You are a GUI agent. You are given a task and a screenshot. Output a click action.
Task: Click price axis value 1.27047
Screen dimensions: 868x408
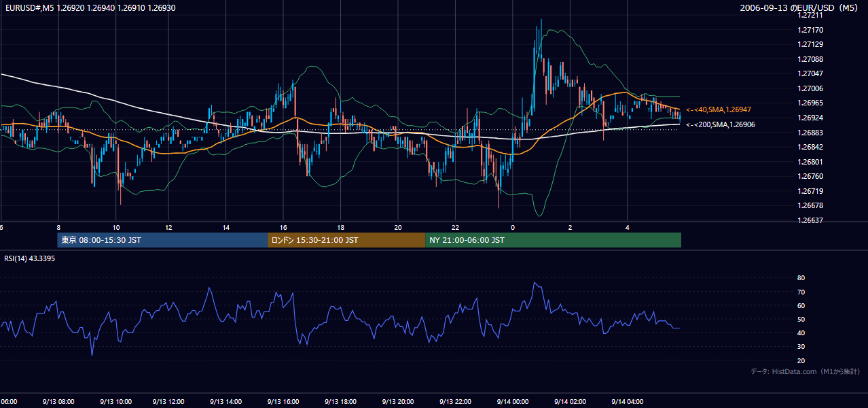[x=811, y=74]
